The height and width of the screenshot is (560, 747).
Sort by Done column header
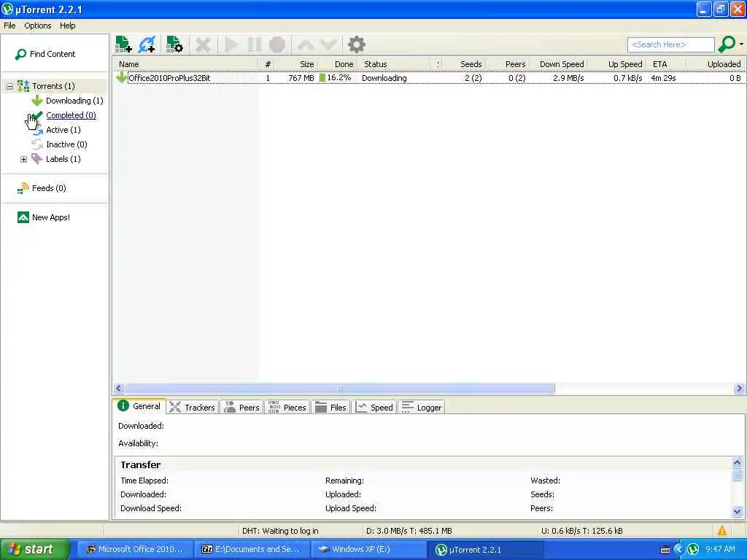click(338, 64)
